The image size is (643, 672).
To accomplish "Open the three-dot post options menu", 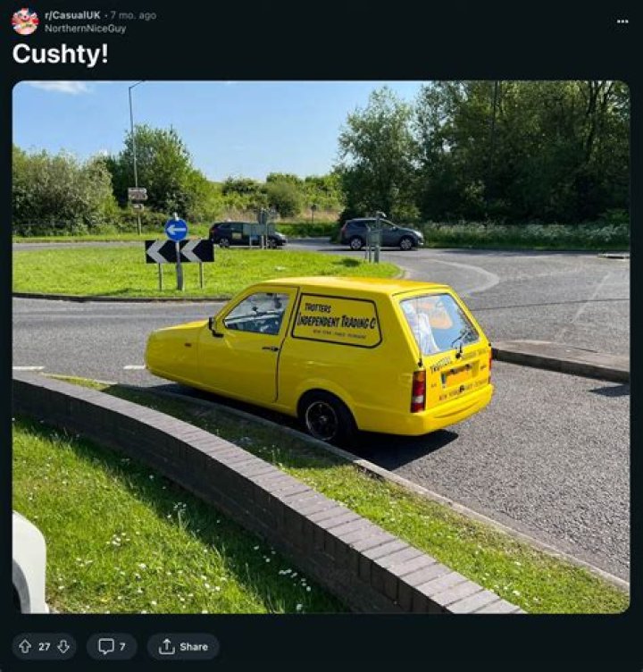I will click(x=622, y=21).
